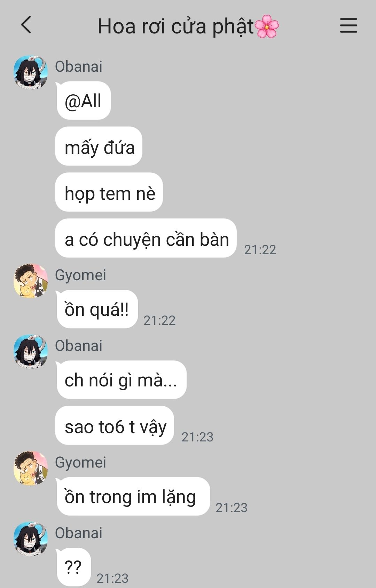Tap the chat title Hoa rơi cửa phật
This screenshot has height=588, width=376.
tap(176, 26)
